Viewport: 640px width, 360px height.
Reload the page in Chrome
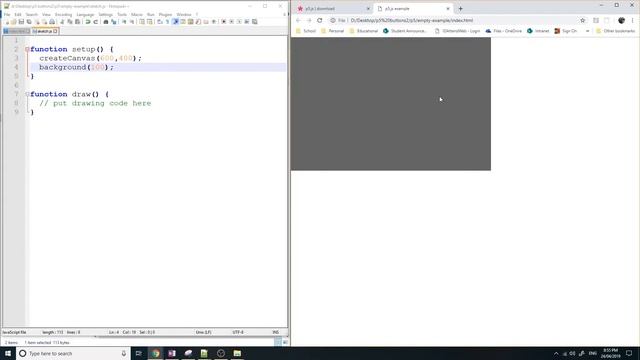(x=320, y=20)
